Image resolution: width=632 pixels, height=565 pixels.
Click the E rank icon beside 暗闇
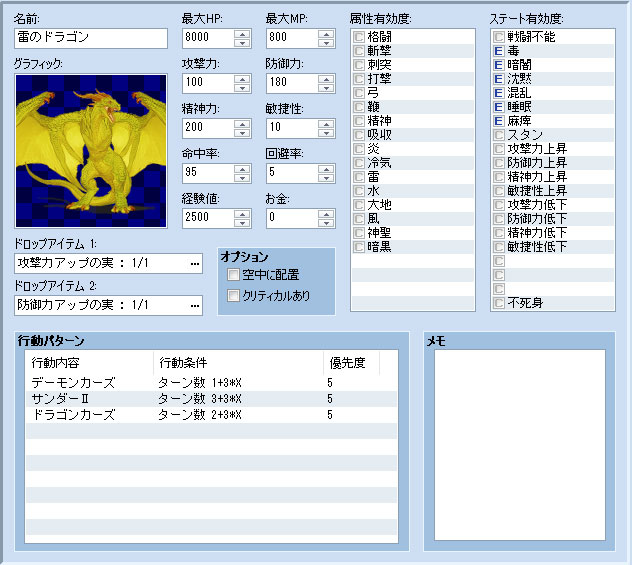click(498, 65)
